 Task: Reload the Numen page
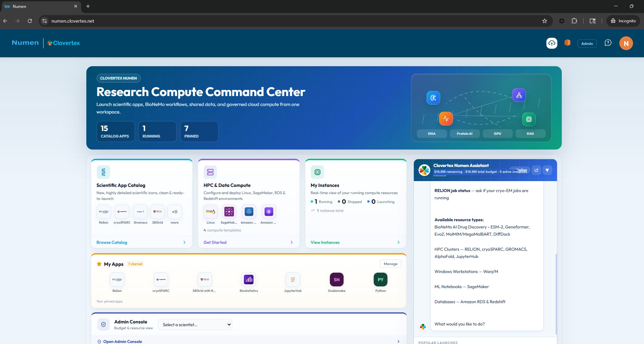pos(30,21)
